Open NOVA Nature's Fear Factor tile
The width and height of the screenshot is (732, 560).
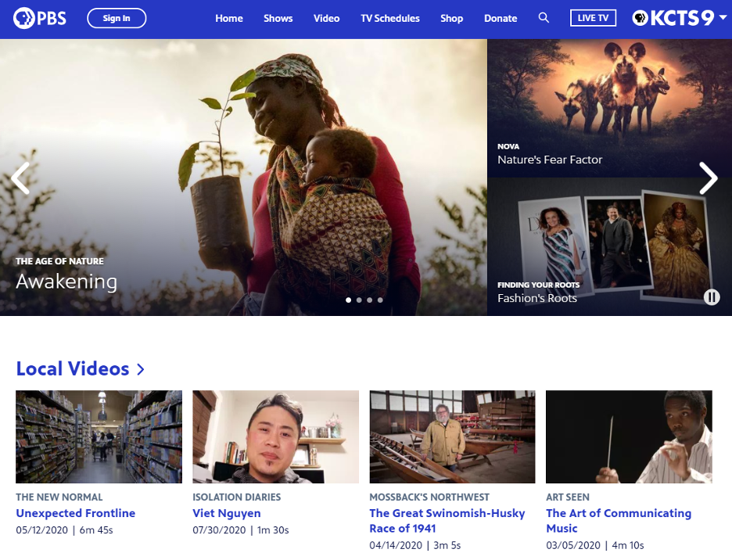click(610, 108)
